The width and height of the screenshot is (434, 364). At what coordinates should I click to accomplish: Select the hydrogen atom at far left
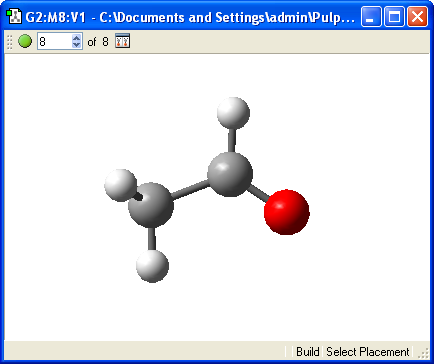120,185
